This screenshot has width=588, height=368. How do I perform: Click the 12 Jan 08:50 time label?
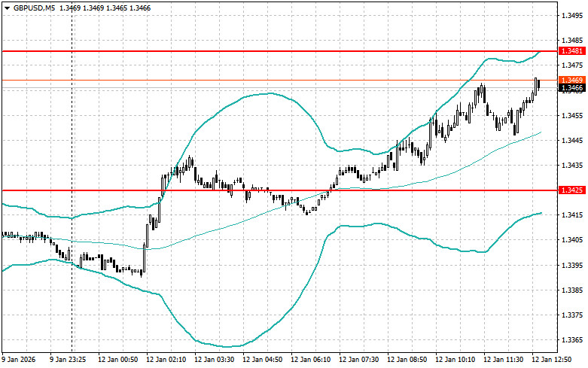coord(407,360)
